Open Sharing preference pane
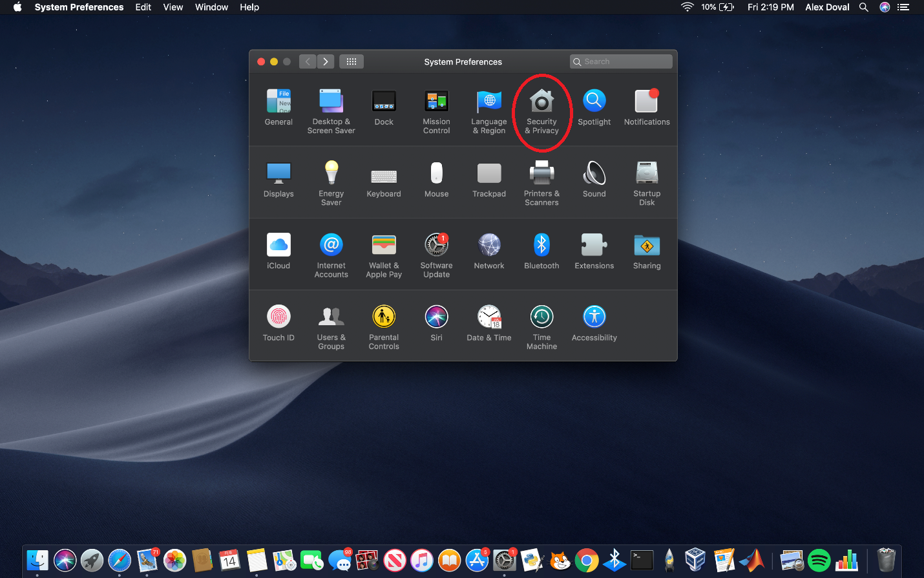Screen dimensions: 924x578 pyautogui.click(x=647, y=251)
